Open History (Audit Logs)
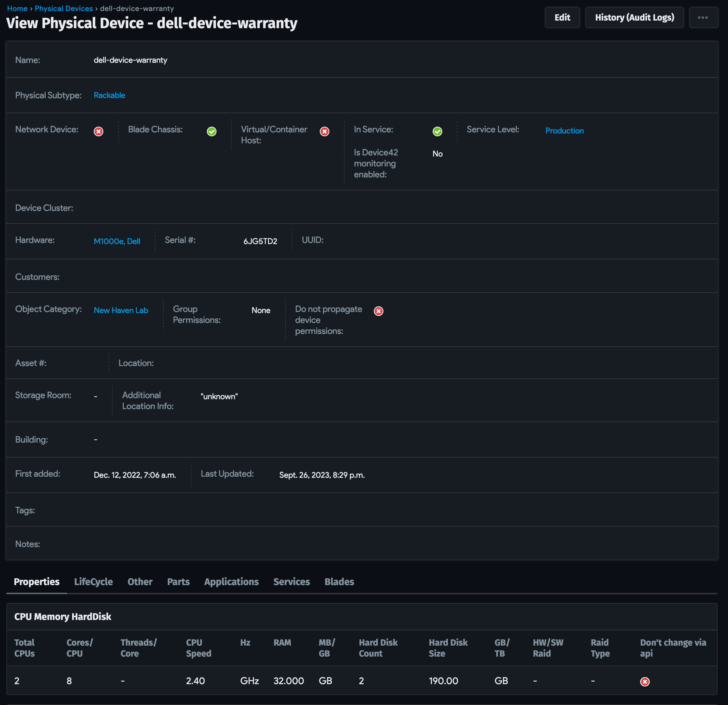This screenshot has width=728, height=705. (x=635, y=17)
